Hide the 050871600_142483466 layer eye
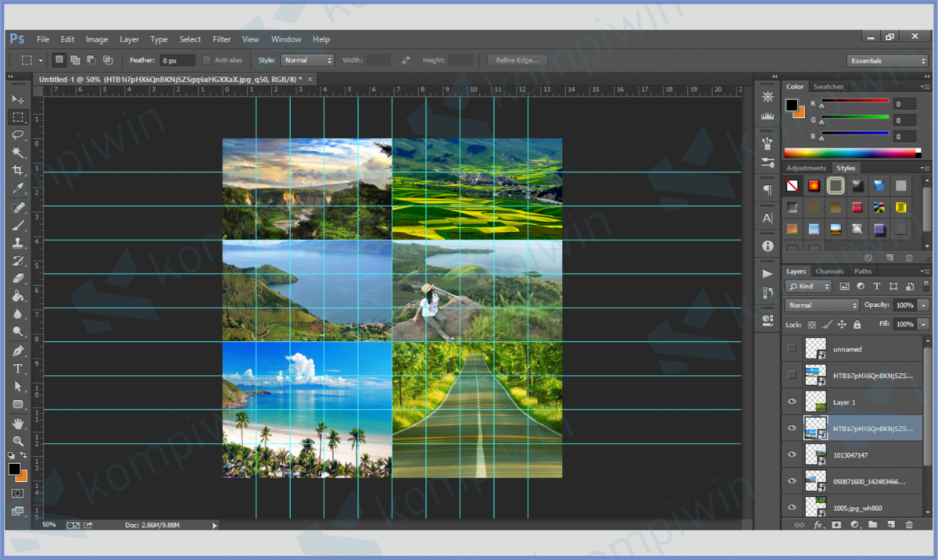This screenshot has height=560, width=938. tap(792, 480)
